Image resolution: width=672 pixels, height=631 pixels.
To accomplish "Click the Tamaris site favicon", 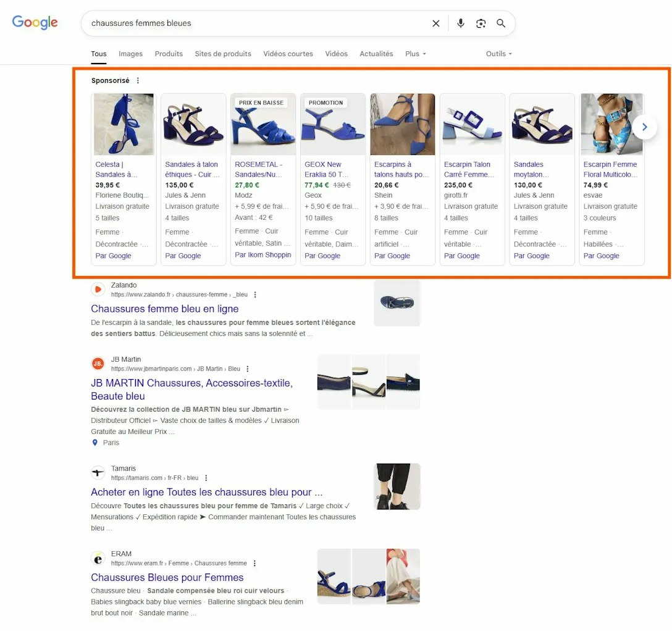I will click(x=98, y=473).
